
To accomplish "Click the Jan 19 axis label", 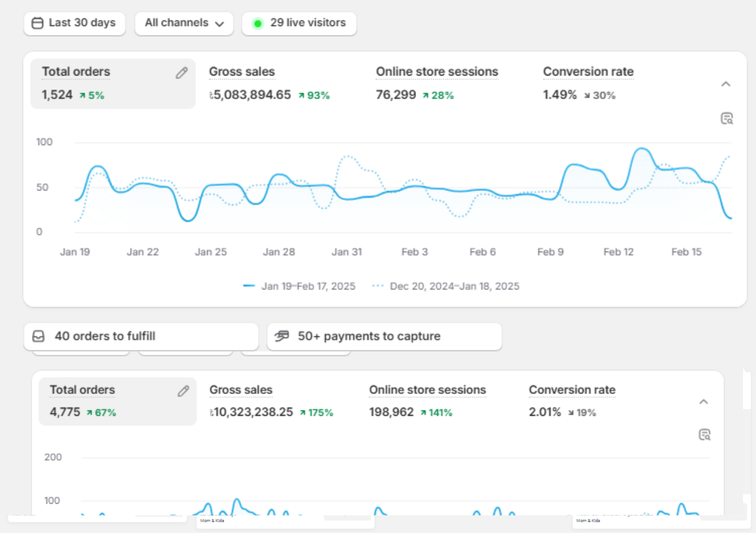I will 75,252.
